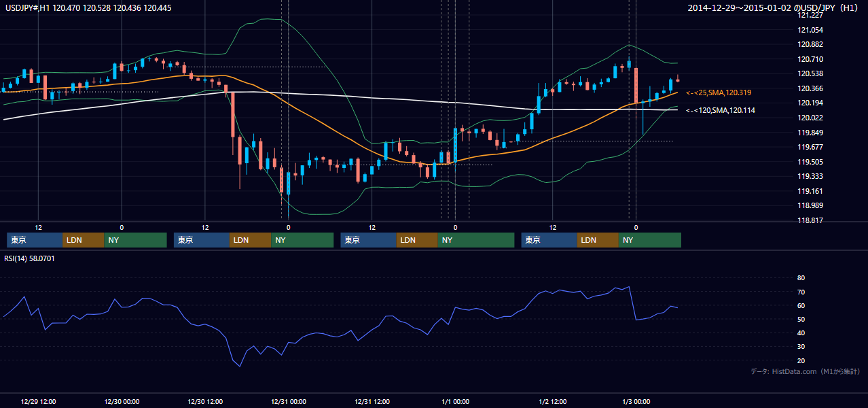Viewport: 868px width, 408px height.
Task: Select the 1/2 12:00 time axis label
Action: [x=553, y=401]
